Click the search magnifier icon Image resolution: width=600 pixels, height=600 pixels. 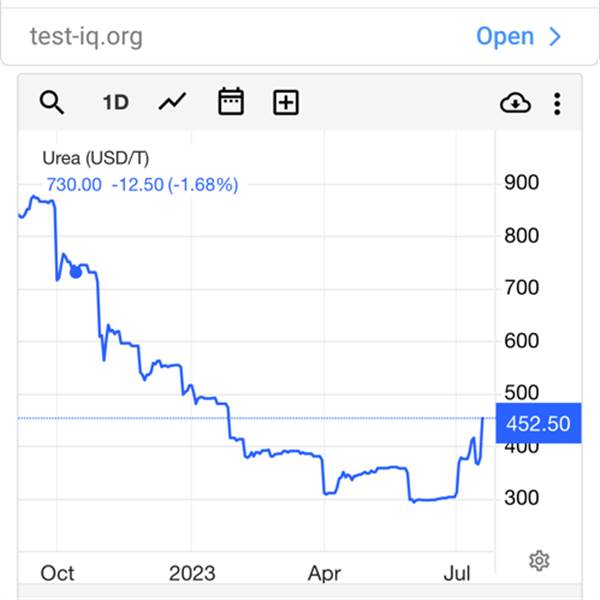(52, 102)
